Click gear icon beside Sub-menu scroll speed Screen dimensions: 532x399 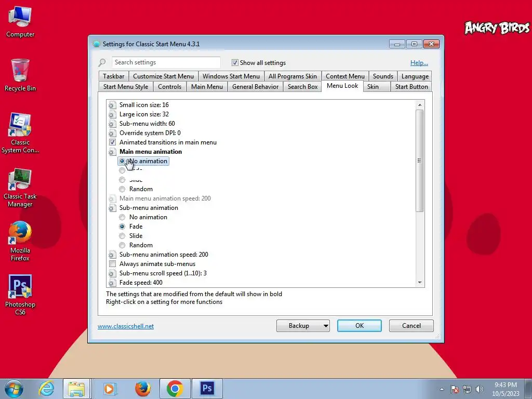click(112, 273)
